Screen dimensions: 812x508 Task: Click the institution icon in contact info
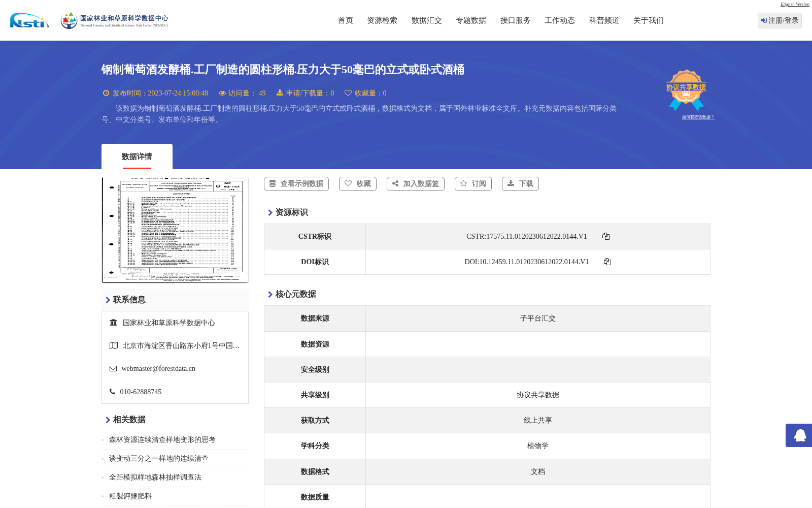point(114,323)
